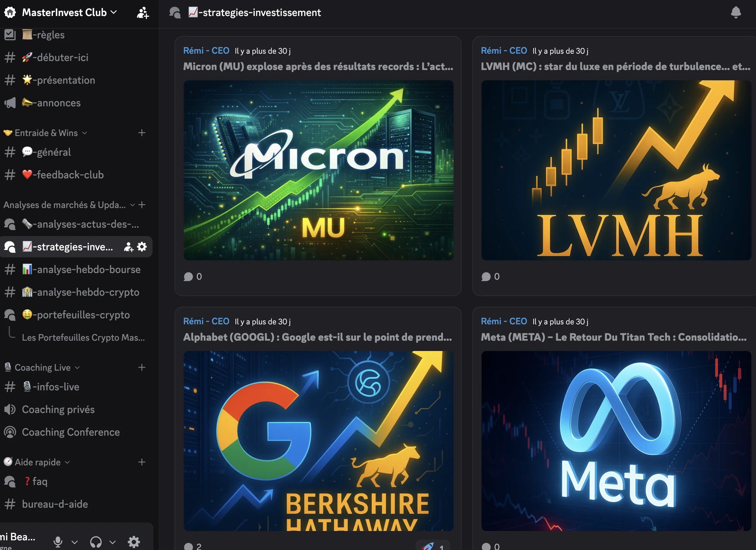Join the Coaching Conference stage channel
The image size is (756, 550).
point(77,432)
